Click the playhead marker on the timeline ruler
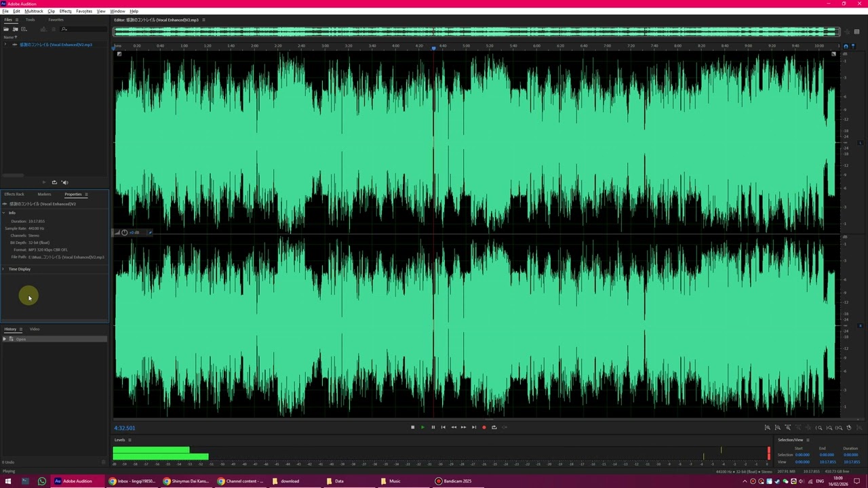This screenshot has height=488, width=868. 433,48
